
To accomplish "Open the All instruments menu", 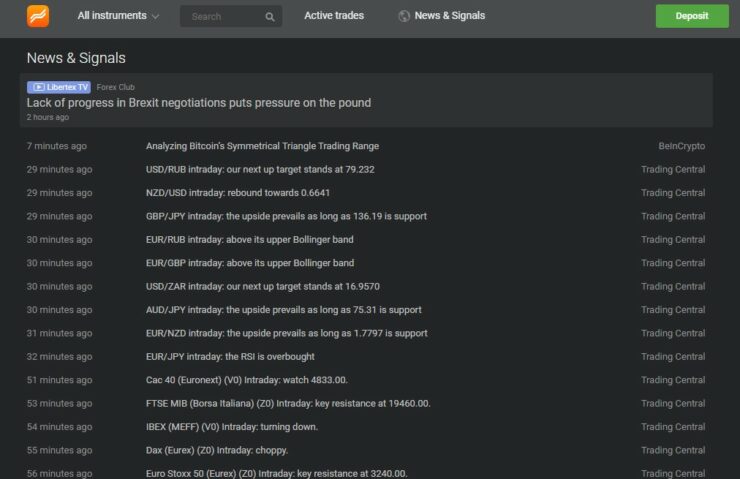I will (x=118, y=16).
